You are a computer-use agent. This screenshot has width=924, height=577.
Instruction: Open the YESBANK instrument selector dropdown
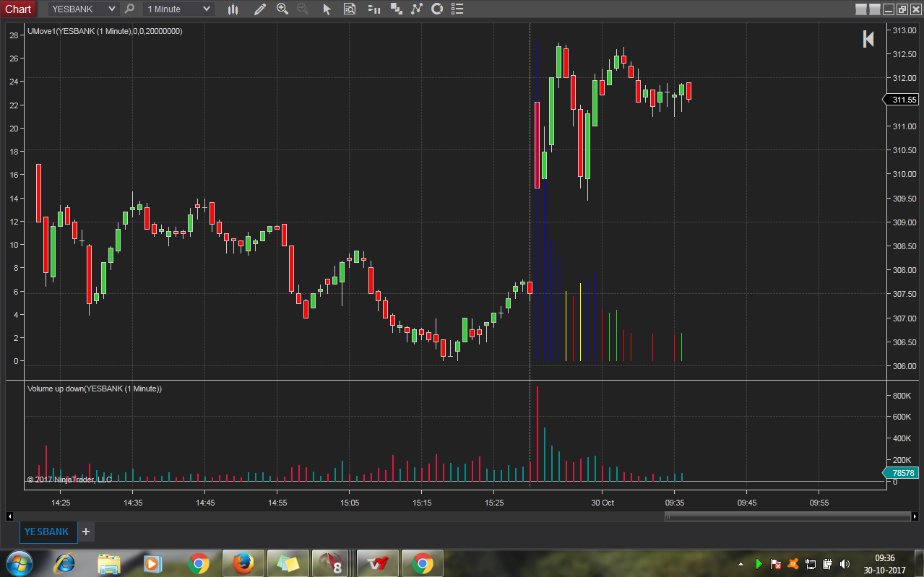(x=83, y=9)
